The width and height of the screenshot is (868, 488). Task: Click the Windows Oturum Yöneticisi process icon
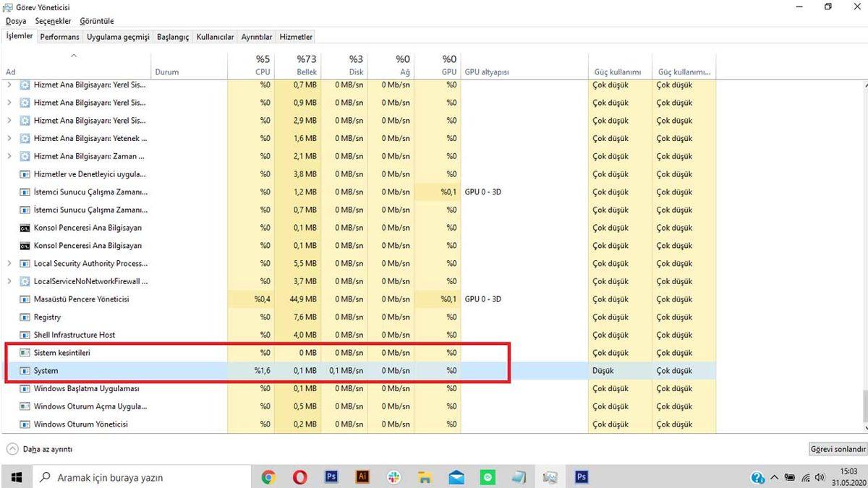pos(25,424)
